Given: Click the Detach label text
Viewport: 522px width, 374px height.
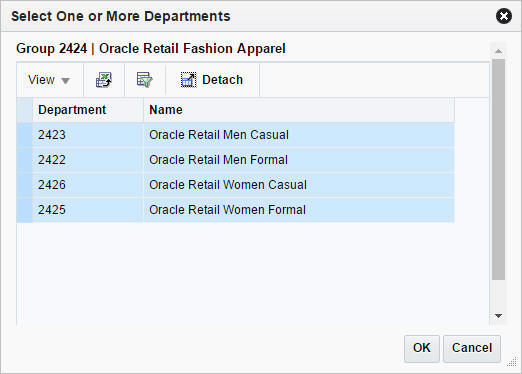Looking at the screenshot, I should 222,80.
